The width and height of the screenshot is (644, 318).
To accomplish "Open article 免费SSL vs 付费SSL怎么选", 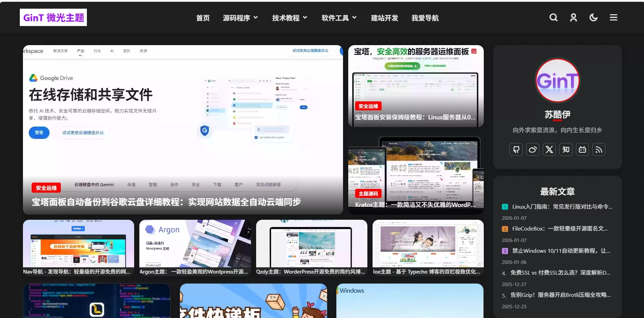I will click(560, 273).
